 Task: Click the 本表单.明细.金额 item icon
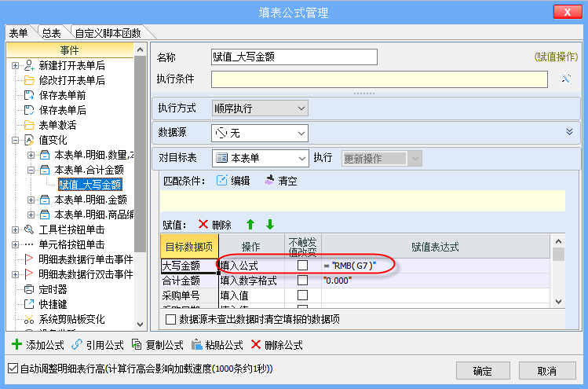coord(45,200)
